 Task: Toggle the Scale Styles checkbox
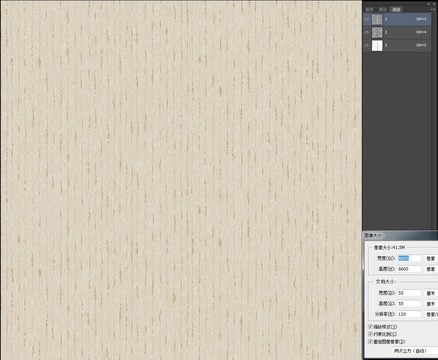coord(371,327)
